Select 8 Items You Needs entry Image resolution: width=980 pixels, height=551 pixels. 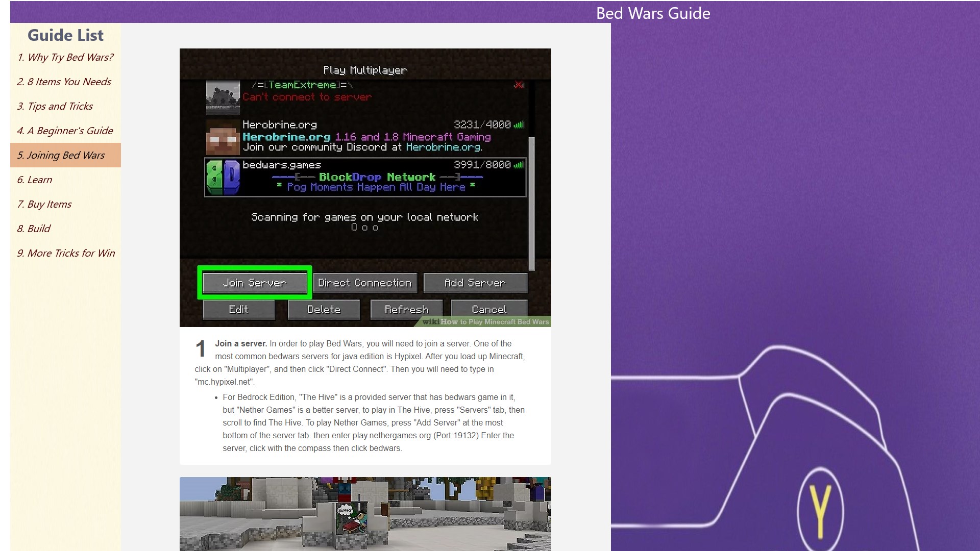(x=64, y=82)
